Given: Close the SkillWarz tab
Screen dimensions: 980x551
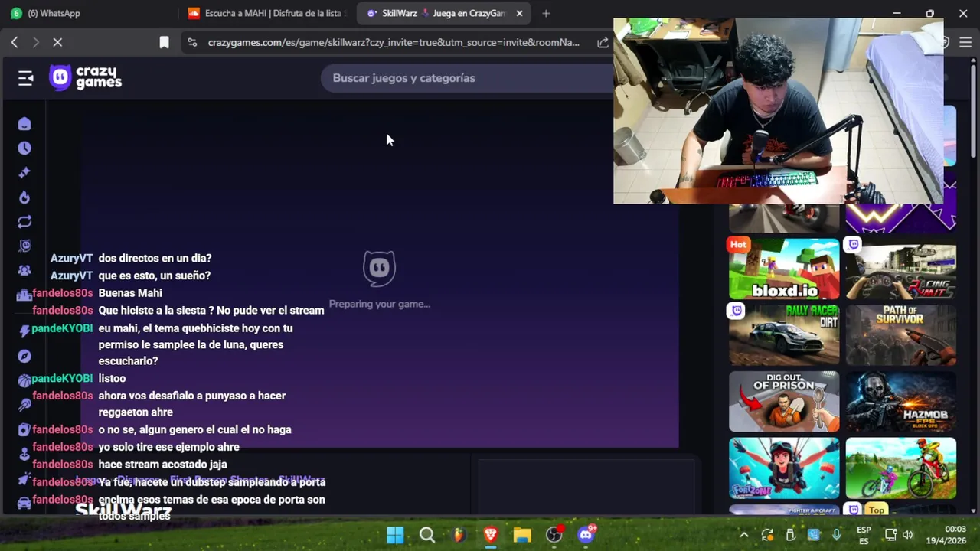Looking at the screenshot, I should click(519, 13).
